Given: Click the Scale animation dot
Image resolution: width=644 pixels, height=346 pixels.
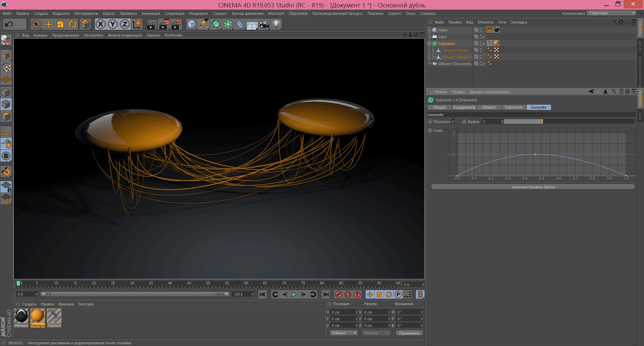Looking at the screenshot, I should [x=430, y=130].
